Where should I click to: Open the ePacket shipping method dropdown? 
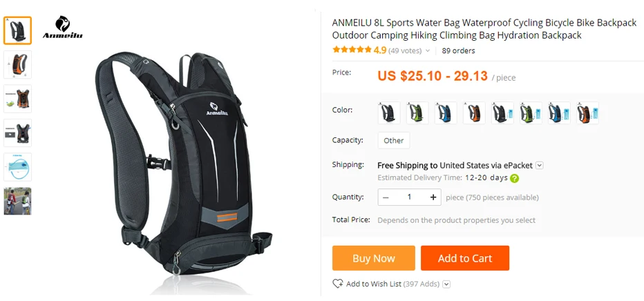point(540,166)
